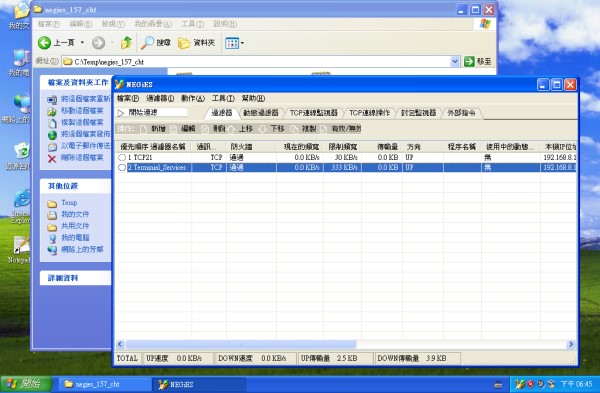Open the Tools menu in NEGiES
The height and width of the screenshot is (393, 600).
point(223,98)
